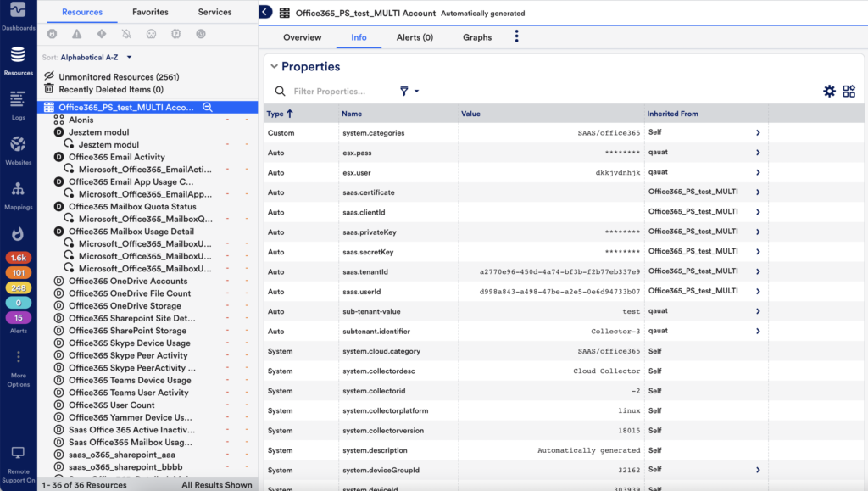
Task: Select saas_o365_sharepoint_aaa datasource
Action: (x=122, y=455)
